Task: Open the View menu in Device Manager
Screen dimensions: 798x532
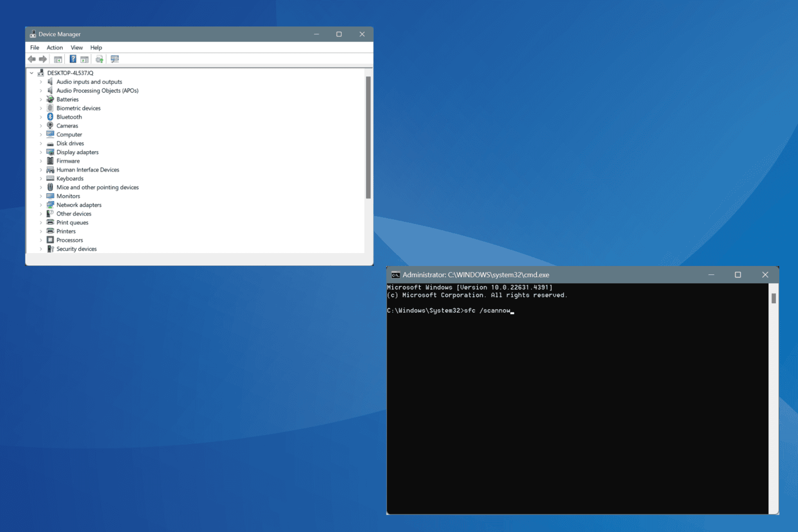Action: click(77, 48)
